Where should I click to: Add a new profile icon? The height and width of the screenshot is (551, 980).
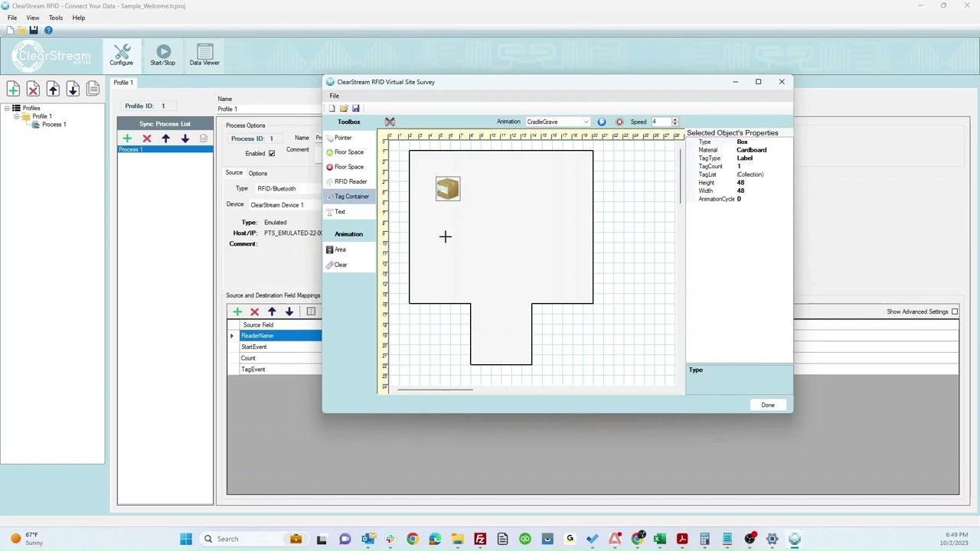(13, 90)
